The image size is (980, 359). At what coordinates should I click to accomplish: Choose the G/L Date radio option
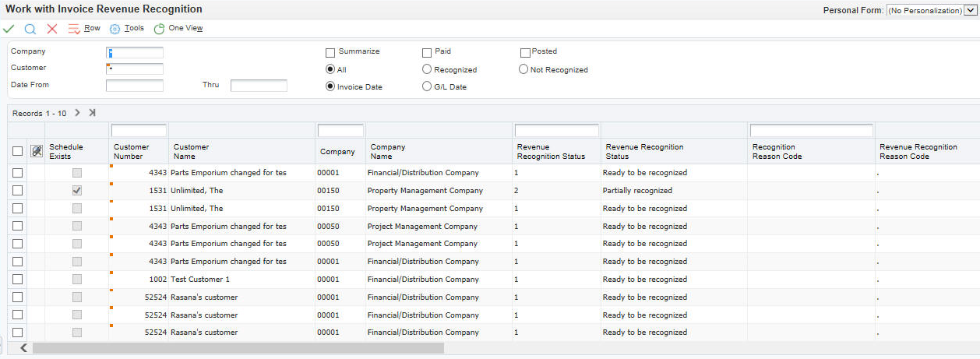point(427,86)
